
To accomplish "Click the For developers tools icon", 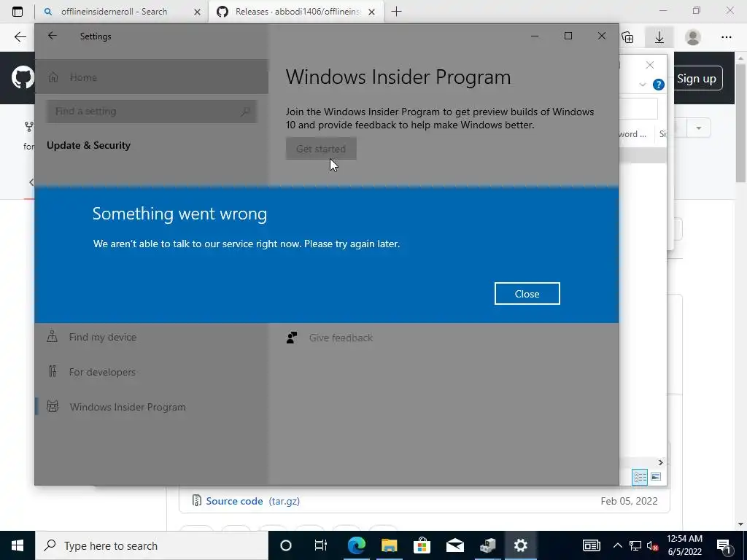I will point(53,371).
